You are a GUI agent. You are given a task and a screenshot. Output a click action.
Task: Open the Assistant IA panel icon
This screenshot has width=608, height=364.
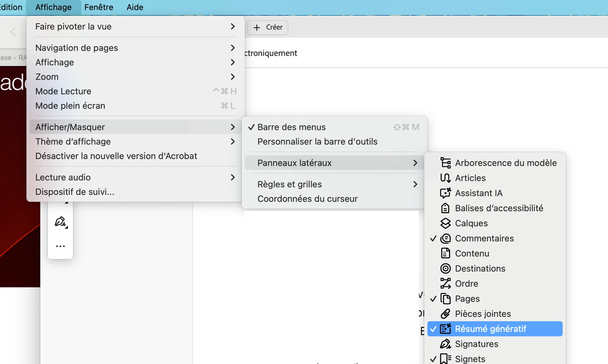coord(445,193)
